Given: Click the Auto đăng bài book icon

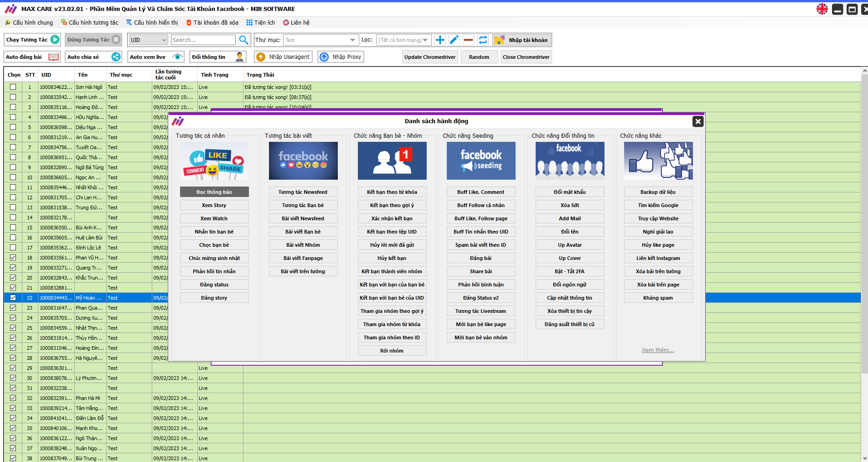Looking at the screenshot, I should pyautogui.click(x=54, y=57).
